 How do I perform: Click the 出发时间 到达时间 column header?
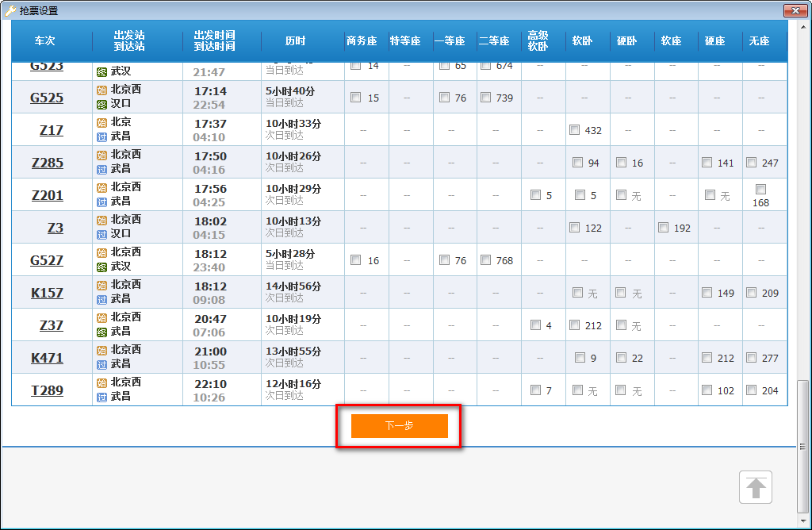(x=214, y=41)
